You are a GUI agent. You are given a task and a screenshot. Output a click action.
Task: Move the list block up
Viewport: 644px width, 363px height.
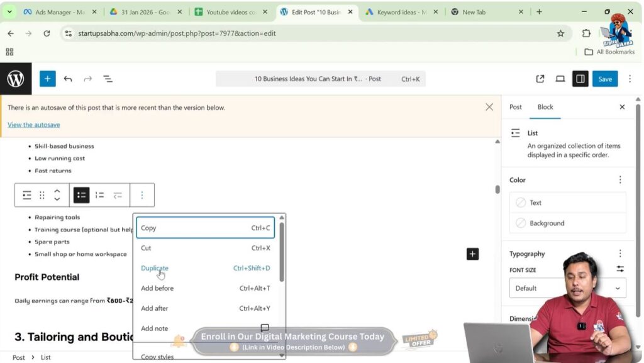(x=57, y=191)
